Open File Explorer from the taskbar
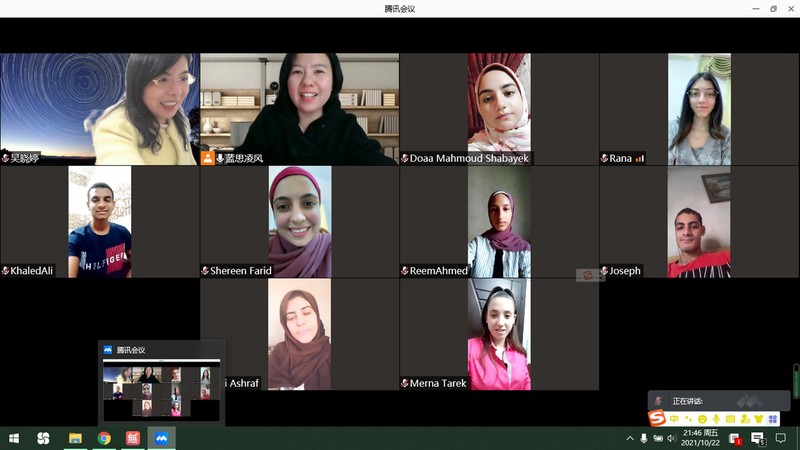Screen dimensions: 800x450 (75, 438)
